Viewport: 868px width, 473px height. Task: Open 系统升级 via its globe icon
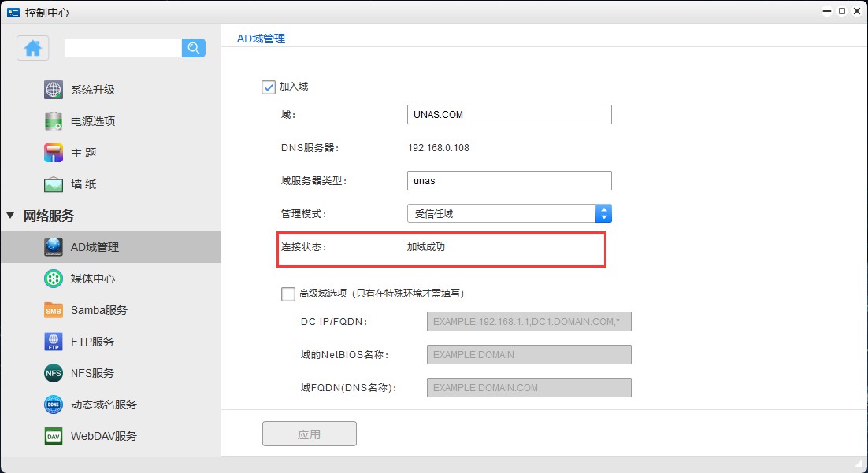pyautogui.click(x=54, y=90)
